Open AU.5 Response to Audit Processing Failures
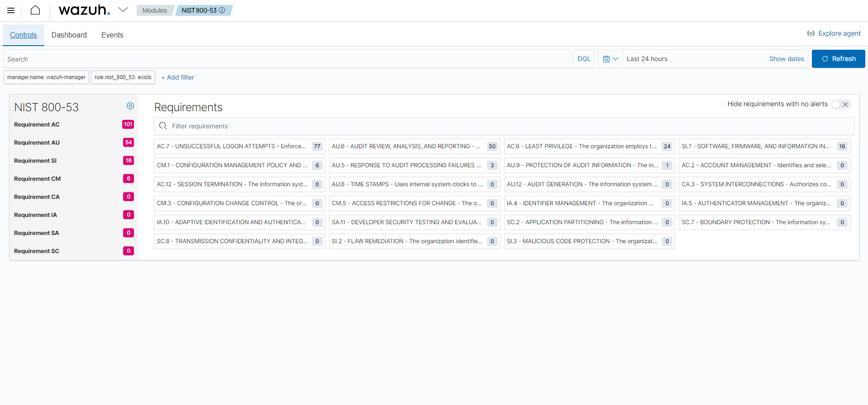This screenshot has width=868, height=405. pyautogui.click(x=415, y=165)
